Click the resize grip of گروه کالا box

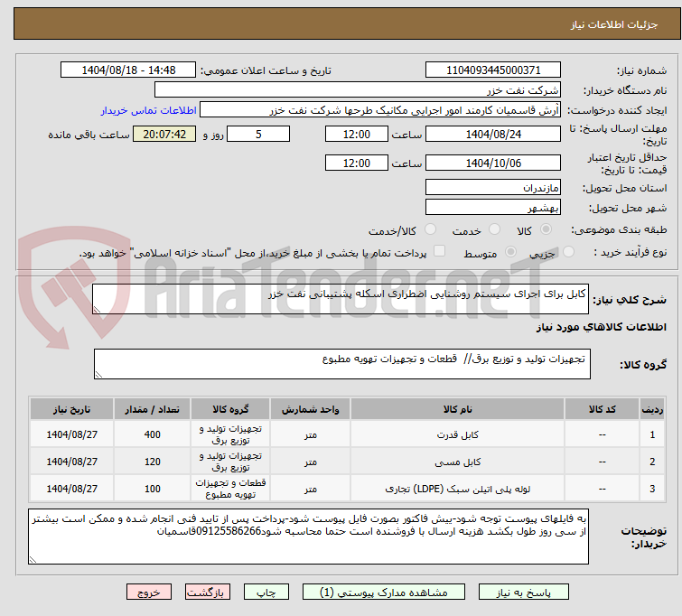[98, 374]
